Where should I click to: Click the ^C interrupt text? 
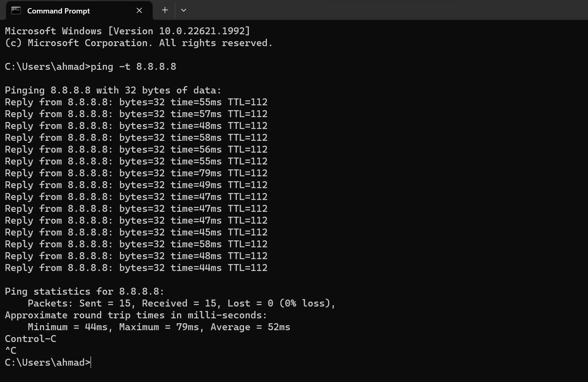(11, 350)
